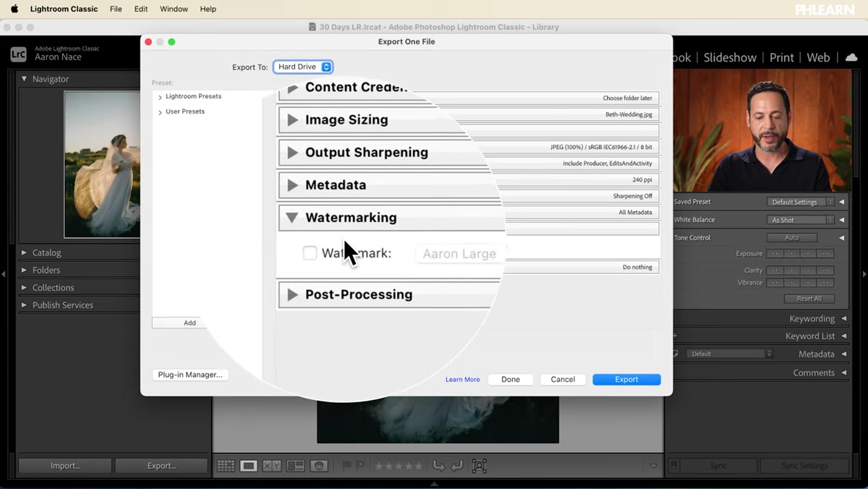The height and width of the screenshot is (489, 868).
Task: Switch to the Print module
Action: click(782, 57)
